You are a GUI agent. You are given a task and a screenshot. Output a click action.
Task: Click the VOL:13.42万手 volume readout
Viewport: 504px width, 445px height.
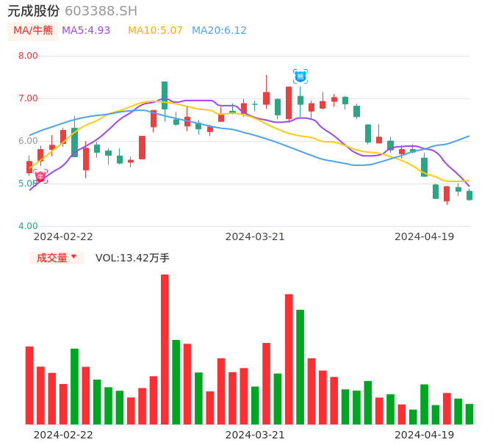pos(132,258)
